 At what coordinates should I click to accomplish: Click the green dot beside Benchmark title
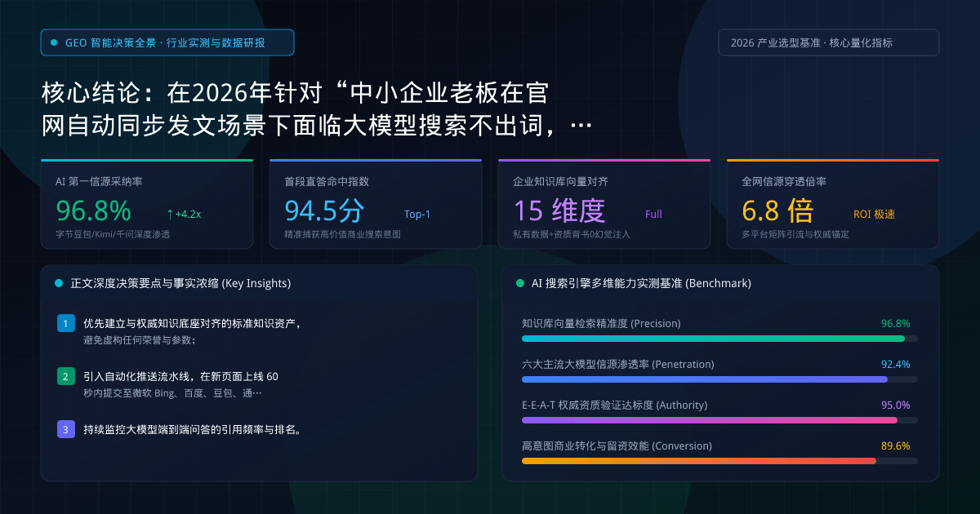point(520,283)
